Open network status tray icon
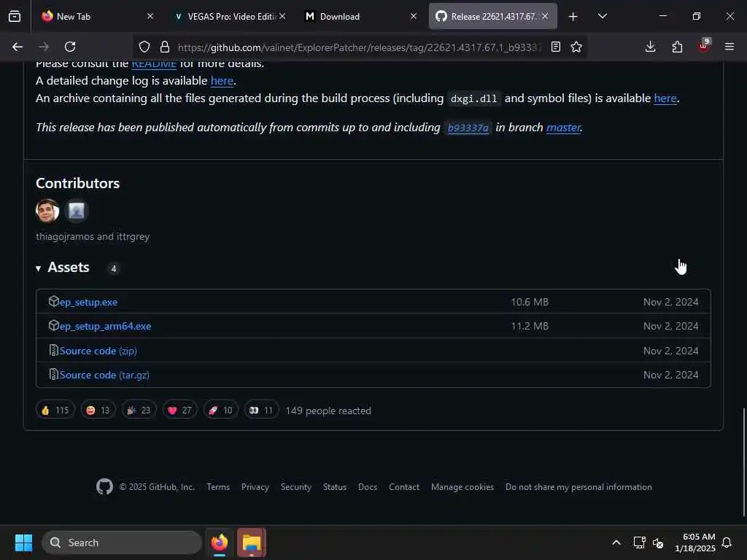This screenshot has height=560, width=747. pos(639,542)
